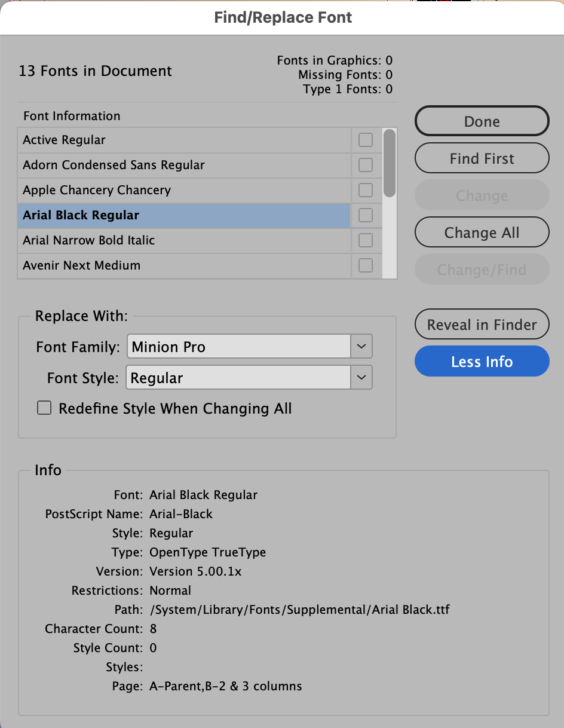Check the box next to Adorn Condensed Sans Regular
564x728 pixels.
[x=365, y=164]
